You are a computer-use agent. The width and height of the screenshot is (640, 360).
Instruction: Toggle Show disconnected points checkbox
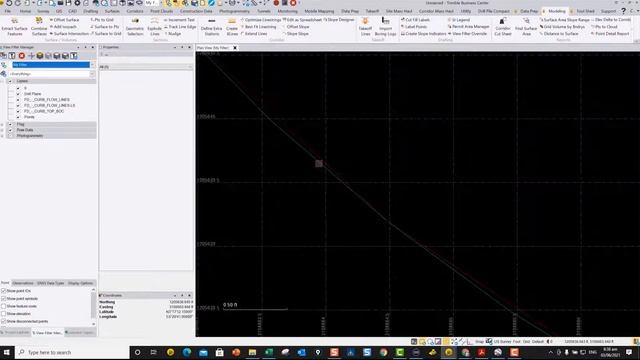point(3,321)
